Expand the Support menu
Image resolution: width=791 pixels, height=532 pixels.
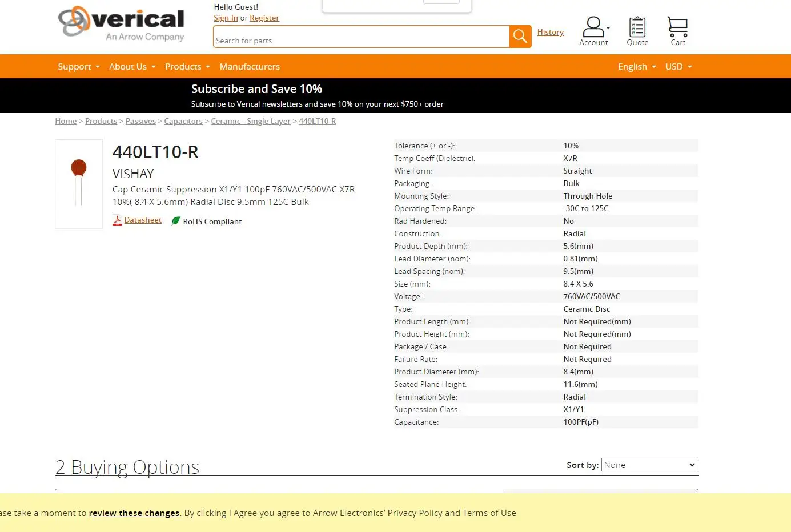pos(79,67)
